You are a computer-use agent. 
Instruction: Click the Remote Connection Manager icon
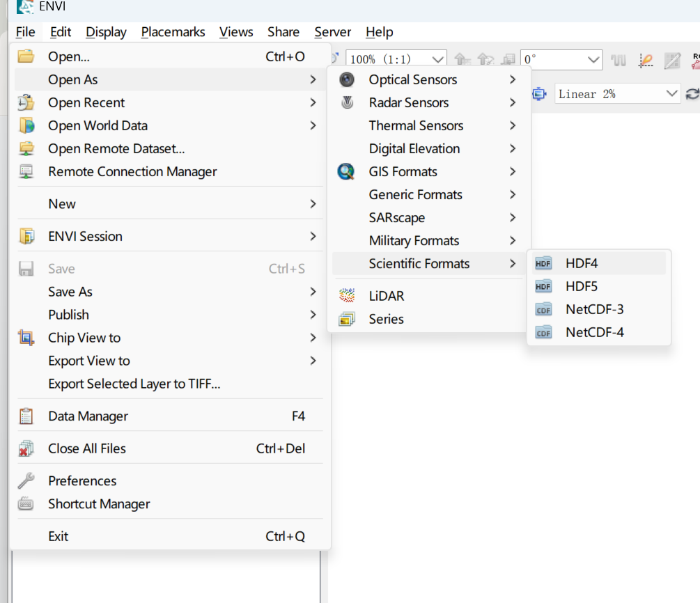[26, 171]
